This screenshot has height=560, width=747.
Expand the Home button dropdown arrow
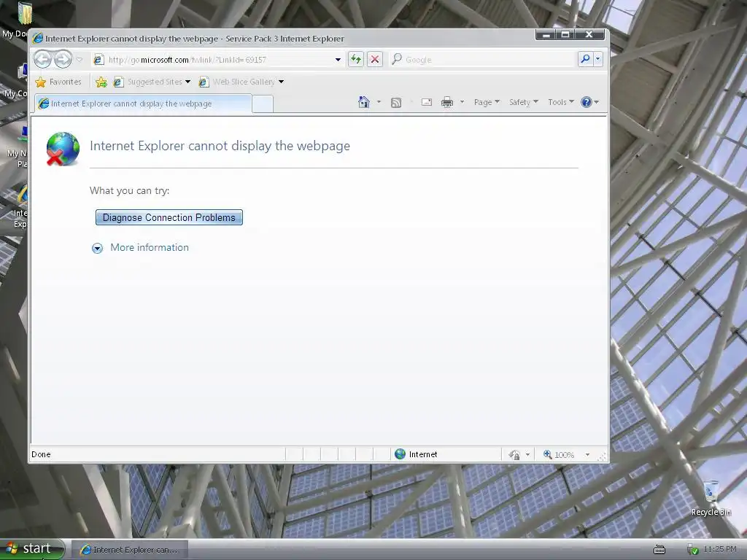click(x=379, y=102)
